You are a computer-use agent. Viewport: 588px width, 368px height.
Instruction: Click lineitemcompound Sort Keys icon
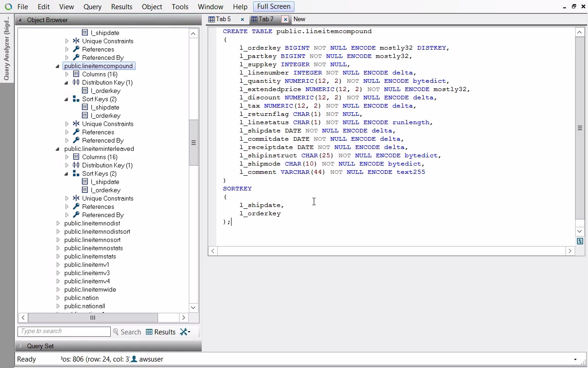coord(76,99)
